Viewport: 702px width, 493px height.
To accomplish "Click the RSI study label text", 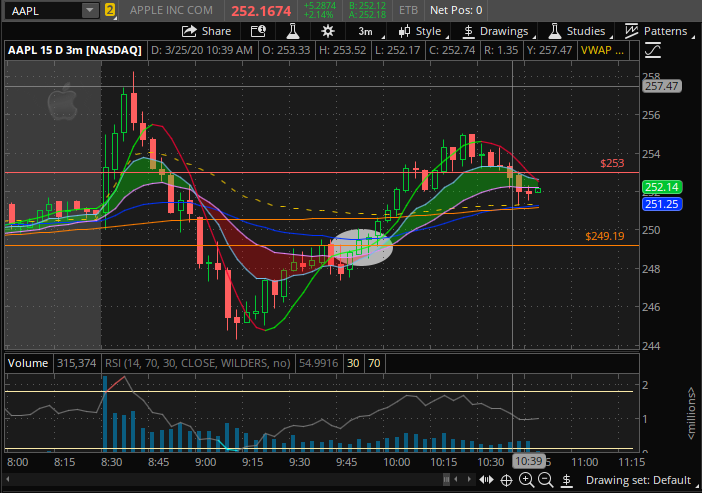I will point(197,363).
